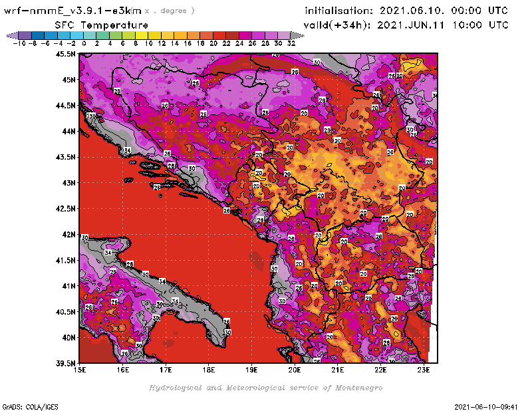Click the 32 legend tick label
Screen dimensions: 532x411
(291, 43)
